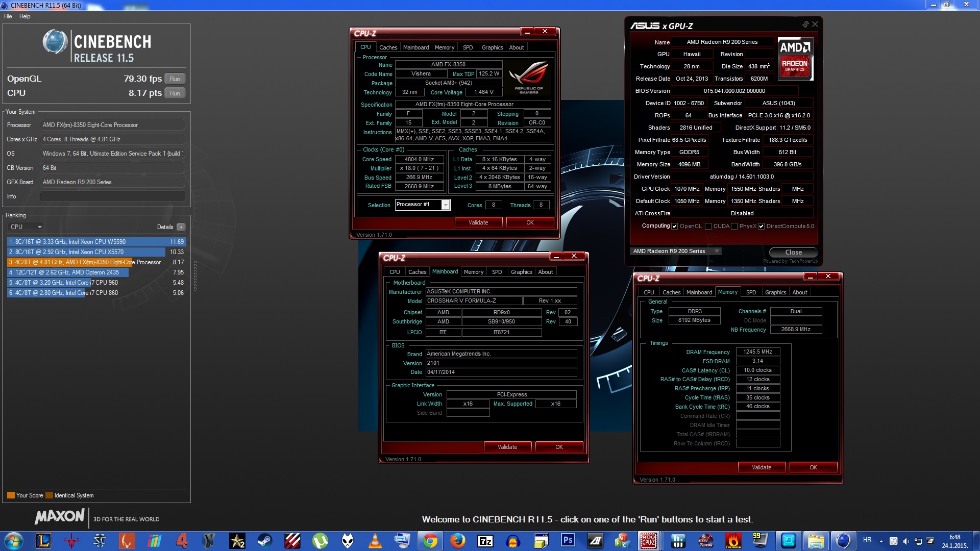Select ranking row Intel Xeon CPU X5570
The width and height of the screenshot is (980, 551).
click(x=96, y=252)
